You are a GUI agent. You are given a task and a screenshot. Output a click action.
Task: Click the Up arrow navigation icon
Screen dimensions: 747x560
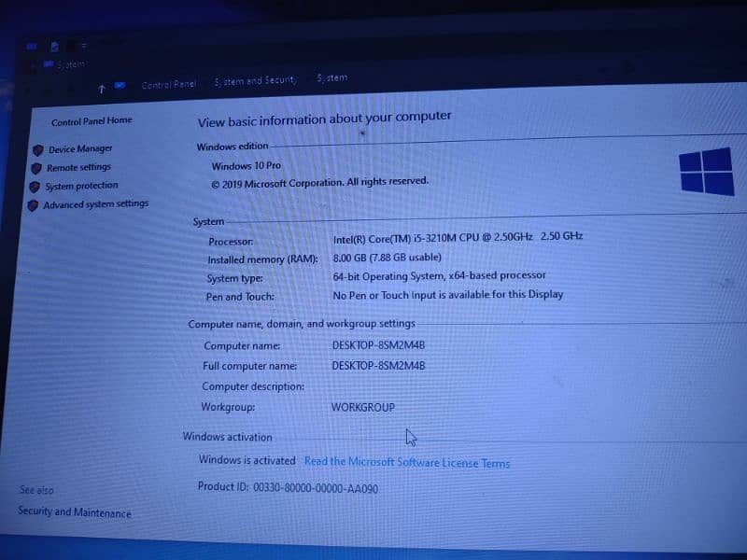pyautogui.click(x=101, y=88)
